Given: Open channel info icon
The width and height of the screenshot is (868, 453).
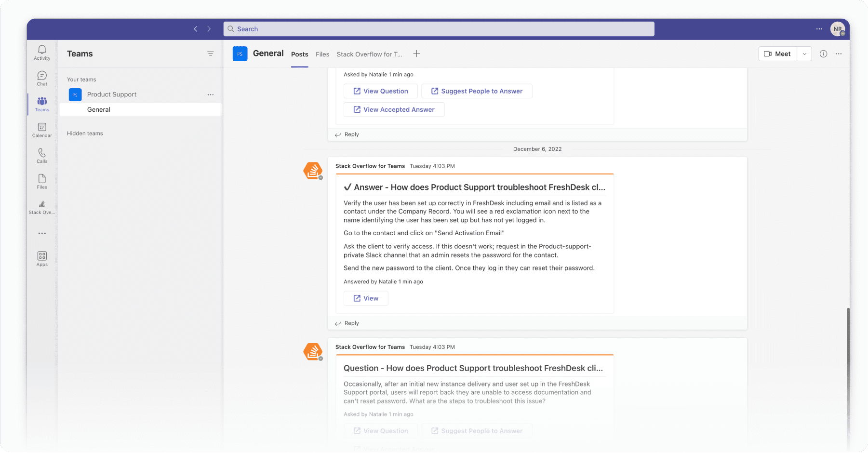Looking at the screenshot, I should pyautogui.click(x=824, y=53).
